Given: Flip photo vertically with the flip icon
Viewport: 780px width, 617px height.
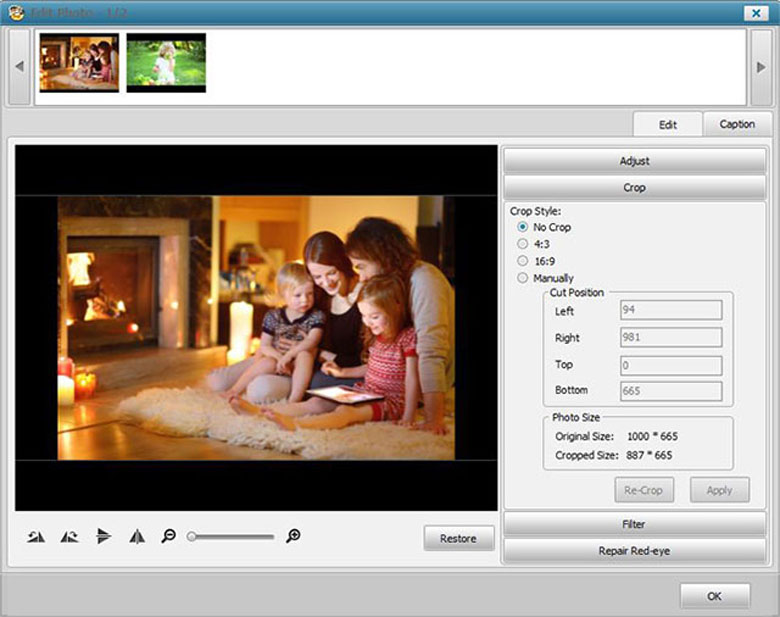Looking at the screenshot, I should coord(103,536).
